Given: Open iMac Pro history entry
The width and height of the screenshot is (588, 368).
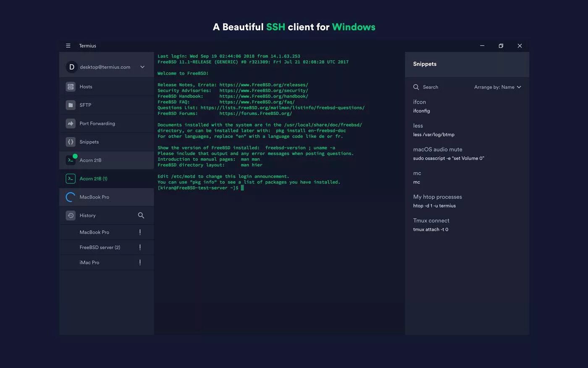Looking at the screenshot, I should (x=107, y=262).
